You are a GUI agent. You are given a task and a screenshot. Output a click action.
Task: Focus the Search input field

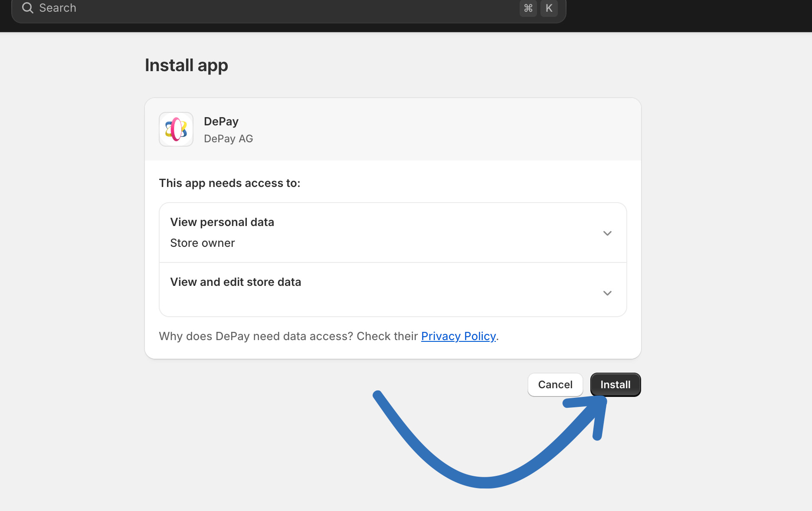coord(288,9)
